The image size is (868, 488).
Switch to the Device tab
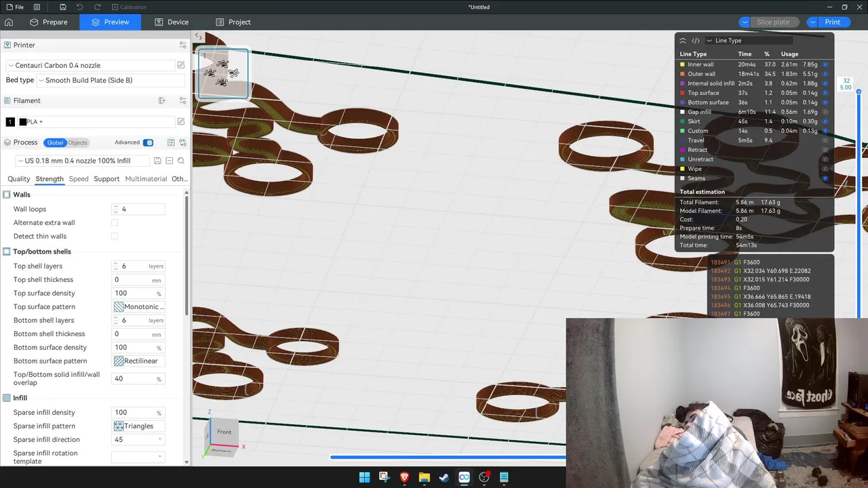[171, 22]
